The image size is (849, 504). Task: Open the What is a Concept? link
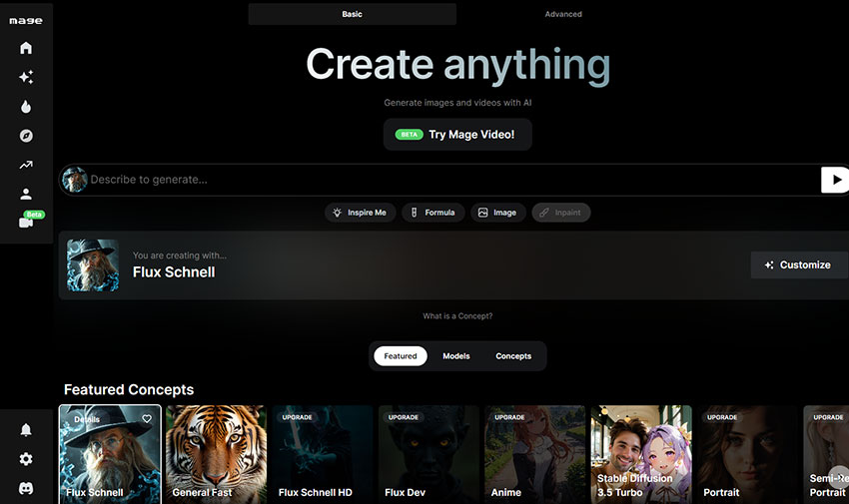tap(457, 315)
